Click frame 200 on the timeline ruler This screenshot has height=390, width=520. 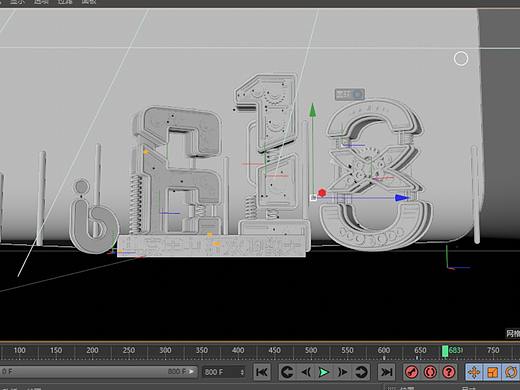coord(92,350)
